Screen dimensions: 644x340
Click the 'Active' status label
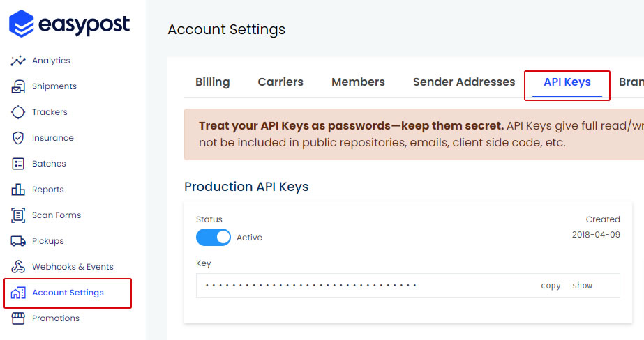(x=249, y=238)
